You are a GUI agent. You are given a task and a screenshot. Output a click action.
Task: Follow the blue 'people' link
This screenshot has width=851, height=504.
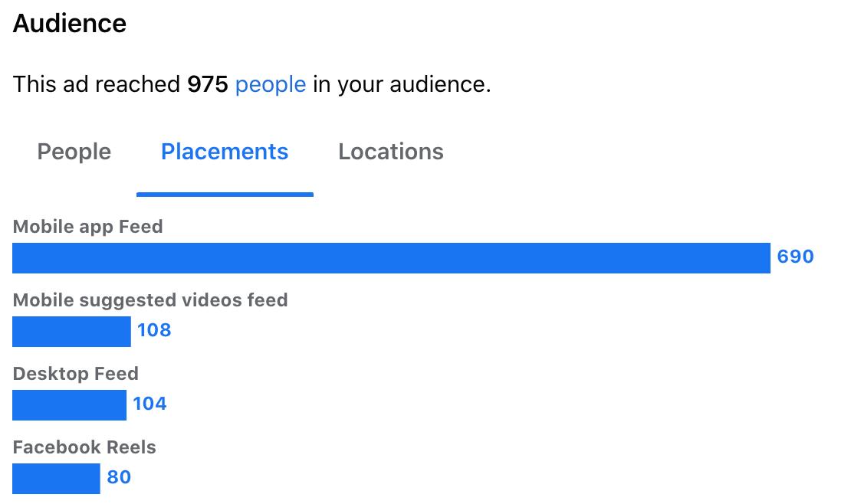tap(271, 84)
